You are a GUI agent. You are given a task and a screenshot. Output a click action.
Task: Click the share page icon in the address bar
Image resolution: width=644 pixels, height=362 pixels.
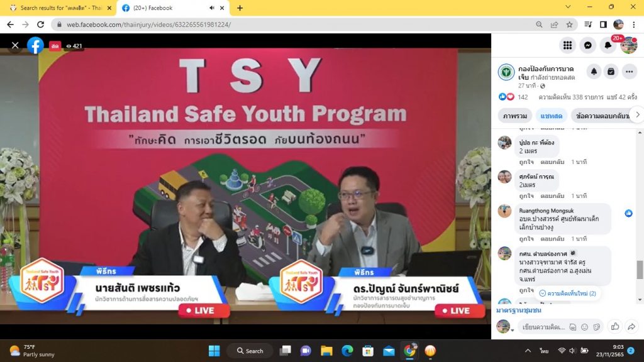coord(555,25)
